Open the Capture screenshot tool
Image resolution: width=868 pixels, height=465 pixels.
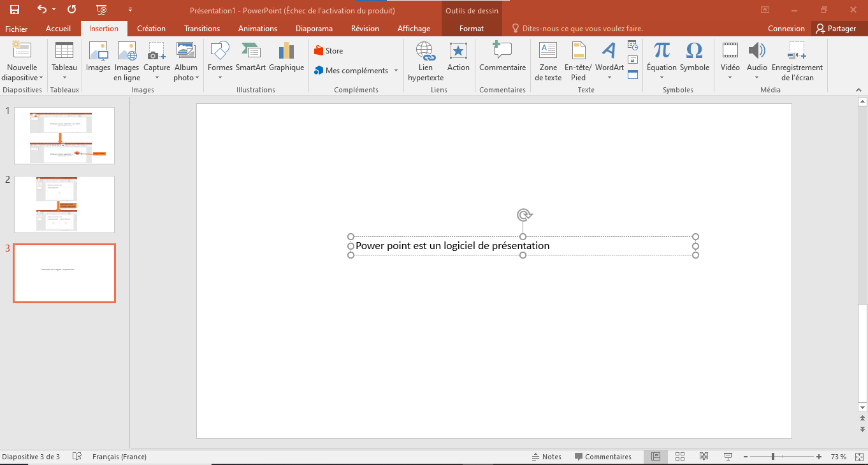(x=157, y=51)
